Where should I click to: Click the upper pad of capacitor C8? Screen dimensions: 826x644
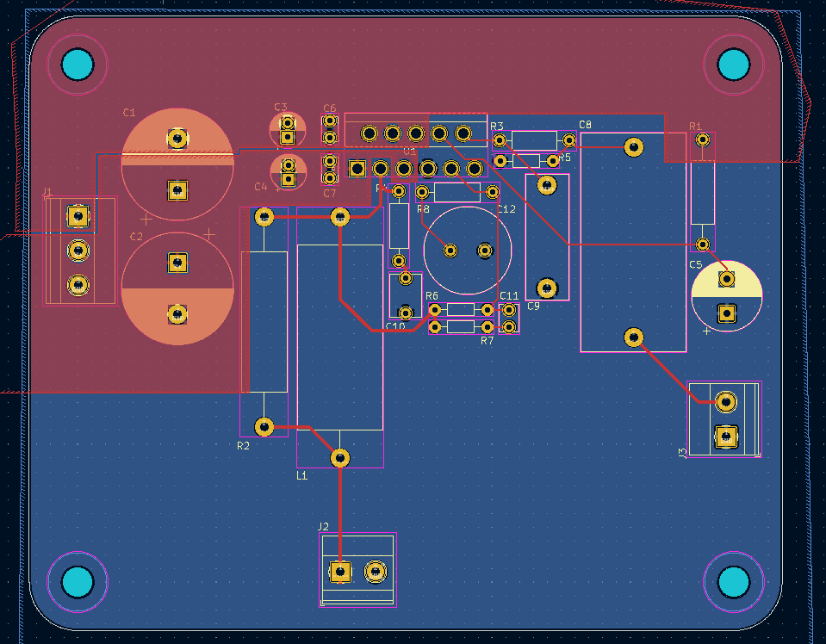pyautogui.click(x=634, y=147)
